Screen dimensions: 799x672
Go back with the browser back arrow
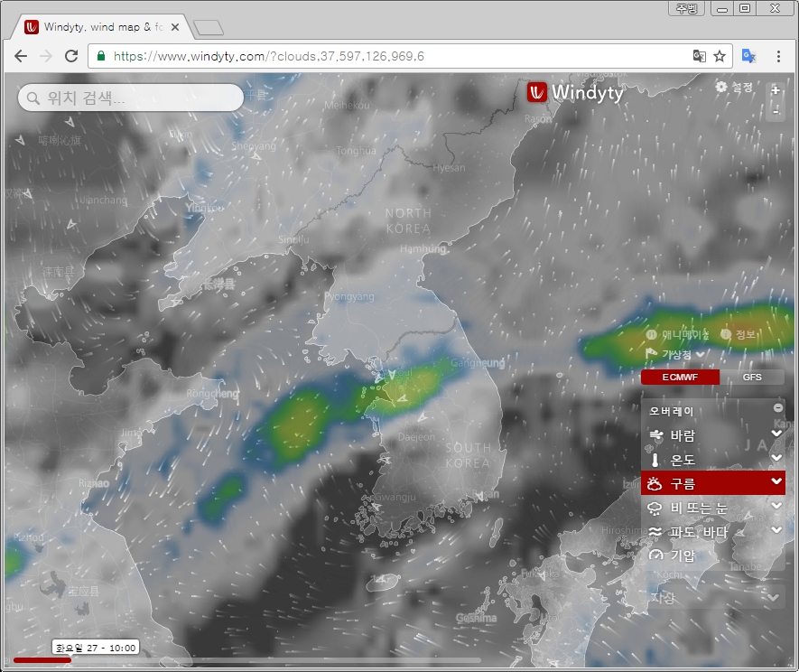(21, 56)
